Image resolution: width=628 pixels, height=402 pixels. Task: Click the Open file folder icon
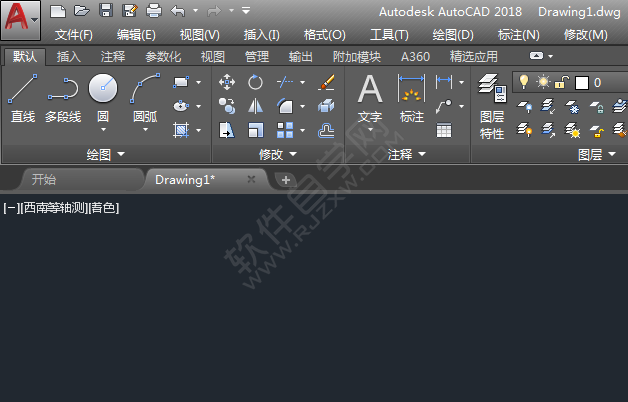tap(82, 11)
